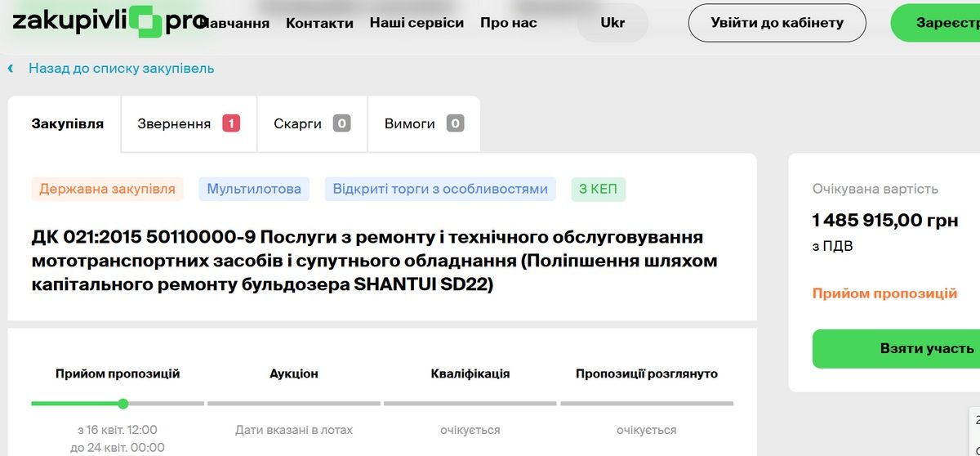Click the Очікувана вартість label
Viewport: 980px width, 456px height.
tap(875, 189)
